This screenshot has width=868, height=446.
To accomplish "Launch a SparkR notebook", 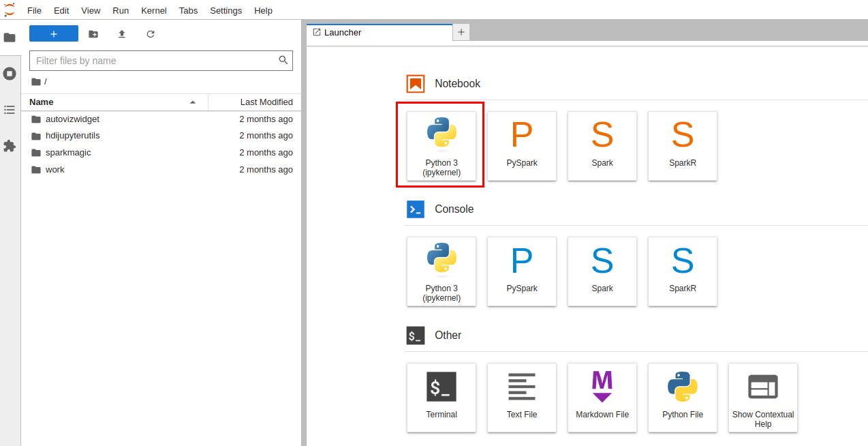I will click(x=683, y=146).
